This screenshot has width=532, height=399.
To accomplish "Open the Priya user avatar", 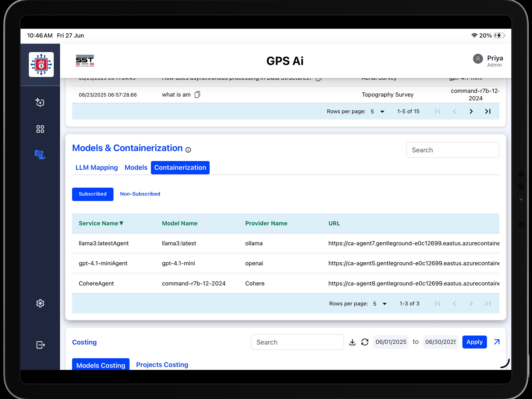I will (478, 59).
